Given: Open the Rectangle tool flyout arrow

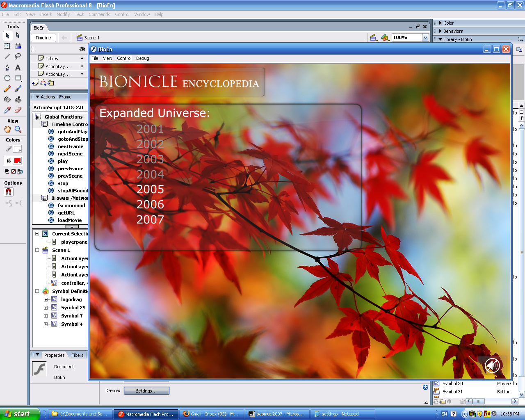Looking at the screenshot, I should (21, 80).
